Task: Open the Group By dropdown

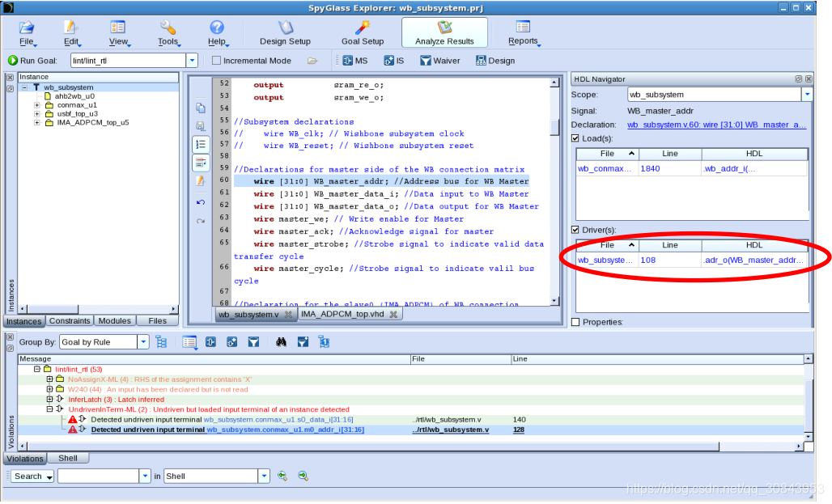Action: [x=143, y=342]
